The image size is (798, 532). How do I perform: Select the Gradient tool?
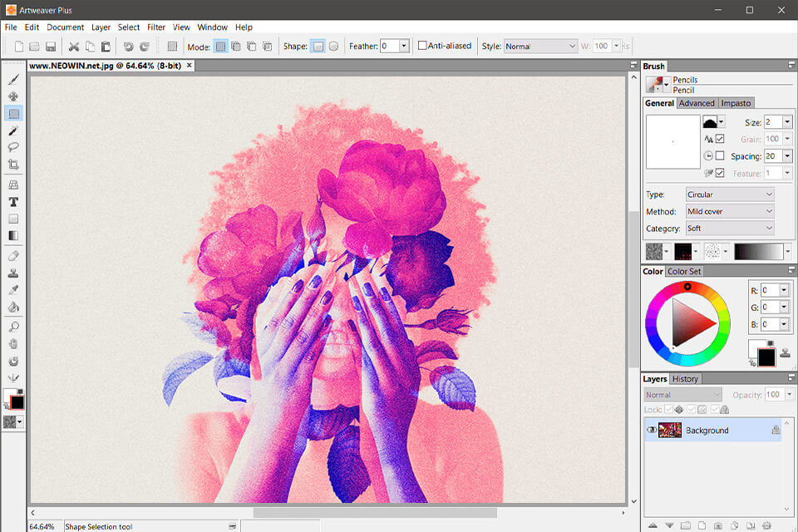tap(13, 235)
